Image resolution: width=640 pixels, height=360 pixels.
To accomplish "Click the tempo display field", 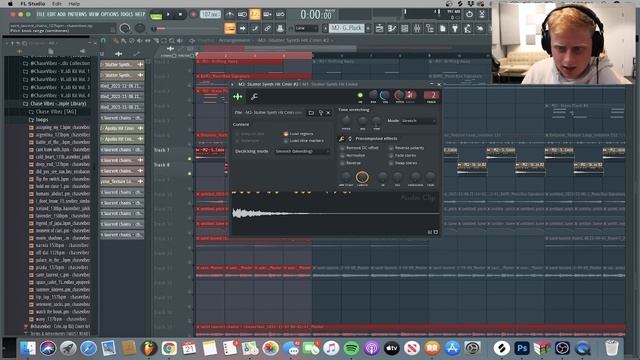I will coord(211,15).
